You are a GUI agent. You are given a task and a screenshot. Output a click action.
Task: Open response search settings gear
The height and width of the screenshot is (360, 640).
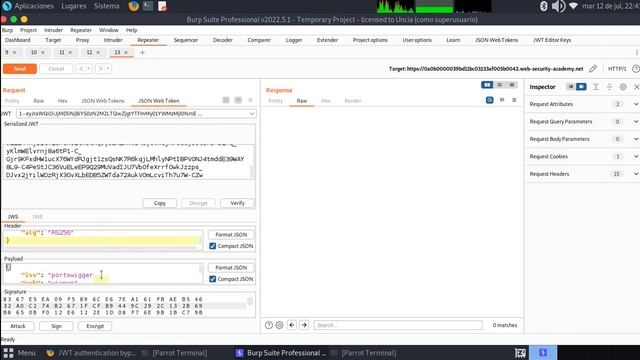coord(279,325)
